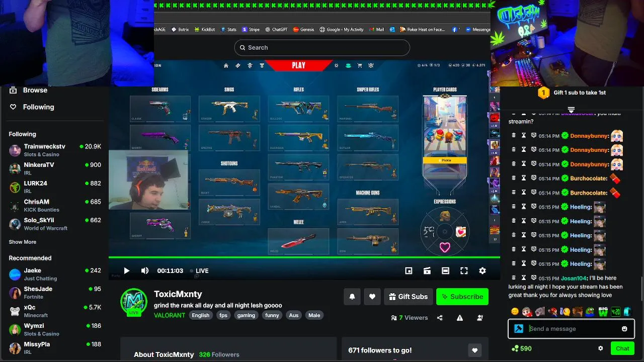
Task: Open MissyPla channel in Recommended list
Action: 55,348
